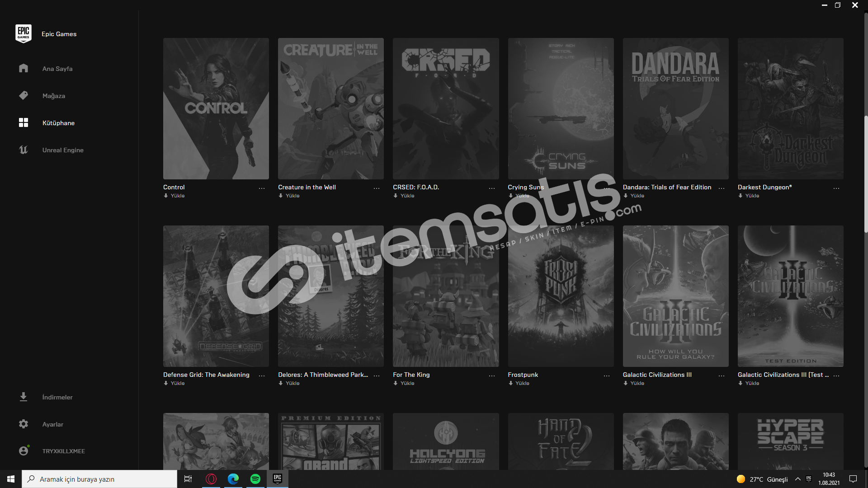Viewport: 868px width, 488px height.
Task: Open Frostpunk ellipsis options menu
Action: point(607,375)
